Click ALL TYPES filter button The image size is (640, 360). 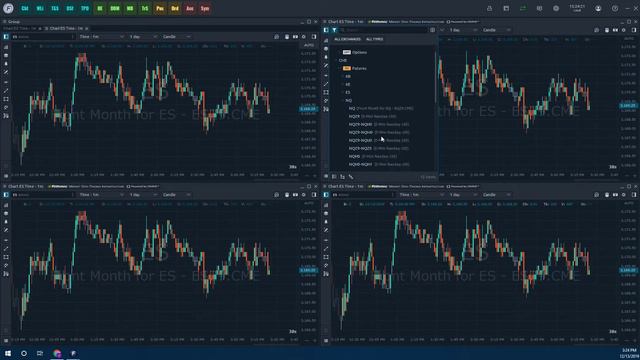[x=374, y=39]
